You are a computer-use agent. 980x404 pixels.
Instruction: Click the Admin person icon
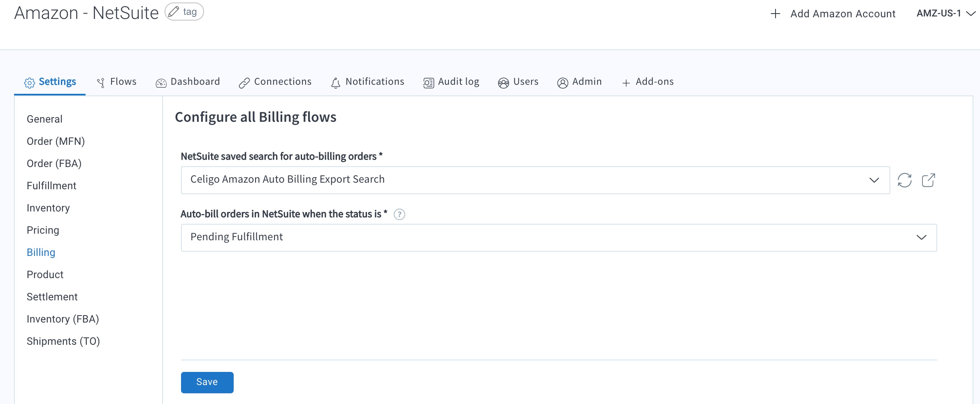[562, 83]
